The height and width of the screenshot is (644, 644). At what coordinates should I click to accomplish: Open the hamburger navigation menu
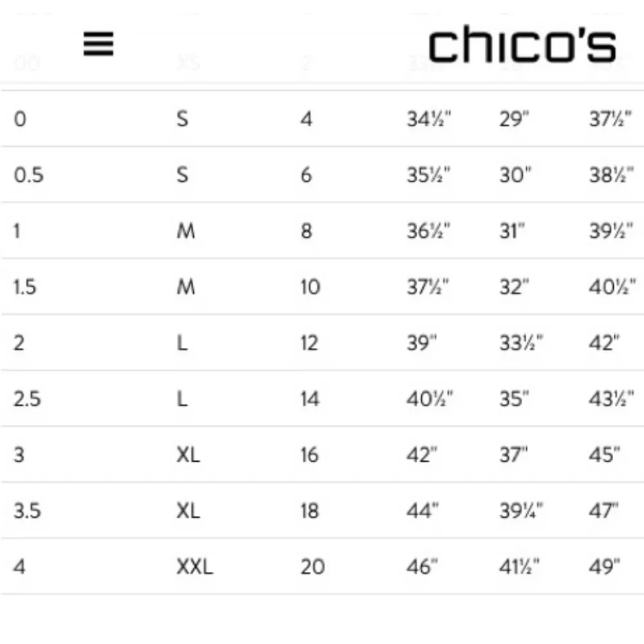(99, 44)
